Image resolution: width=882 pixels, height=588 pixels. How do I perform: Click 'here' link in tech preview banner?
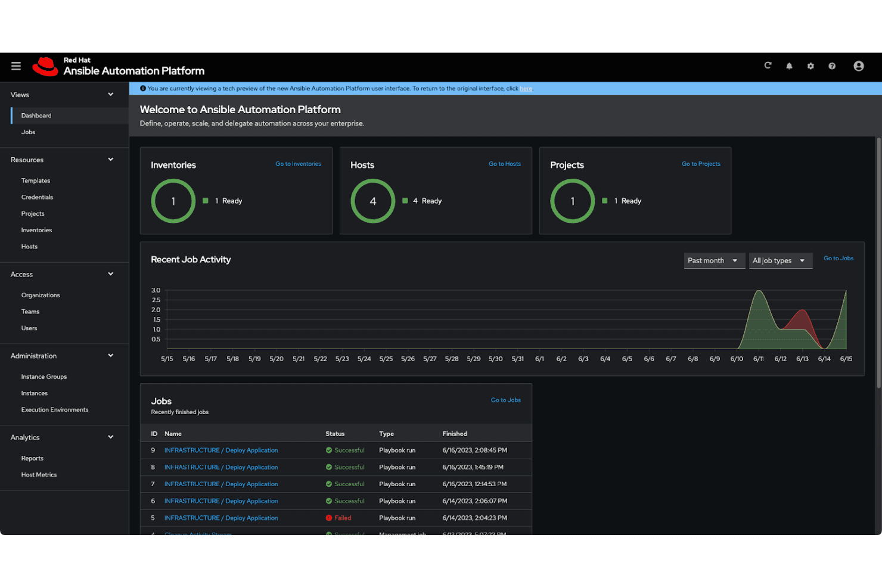pos(526,89)
